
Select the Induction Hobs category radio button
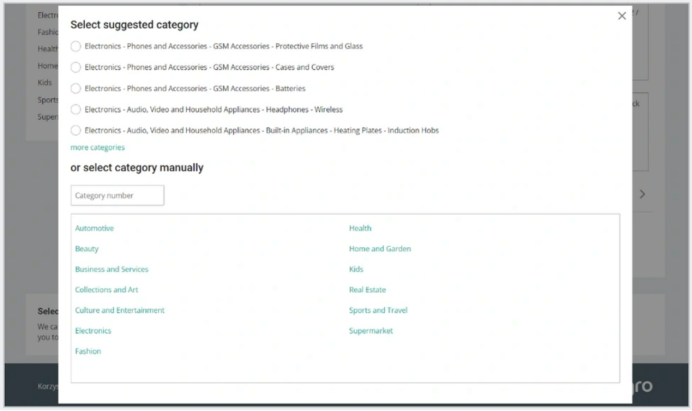75,131
